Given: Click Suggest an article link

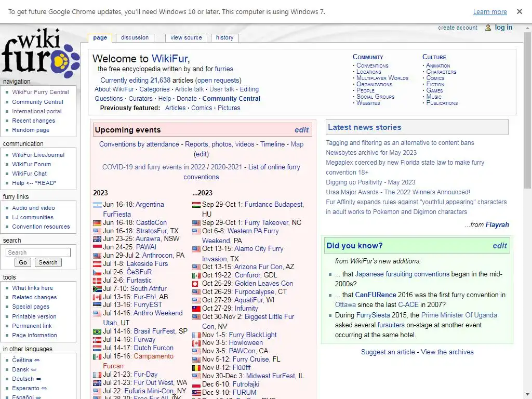Looking at the screenshot, I should tap(388, 352).
